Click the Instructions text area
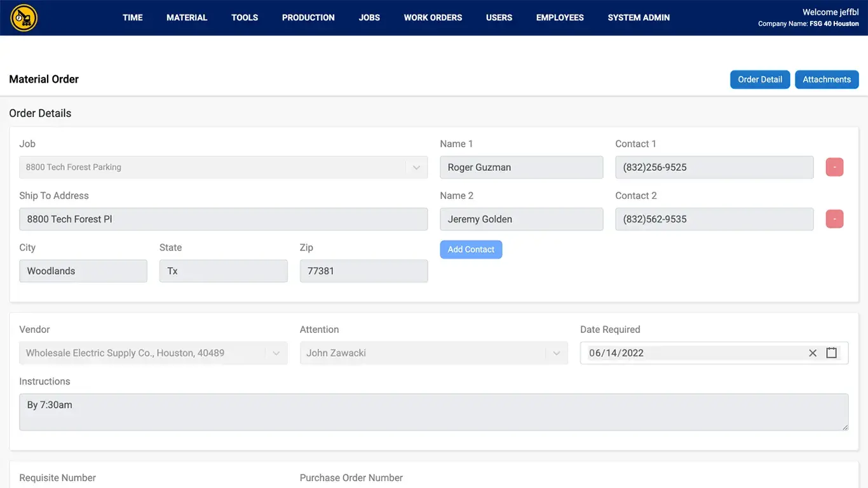 433,412
